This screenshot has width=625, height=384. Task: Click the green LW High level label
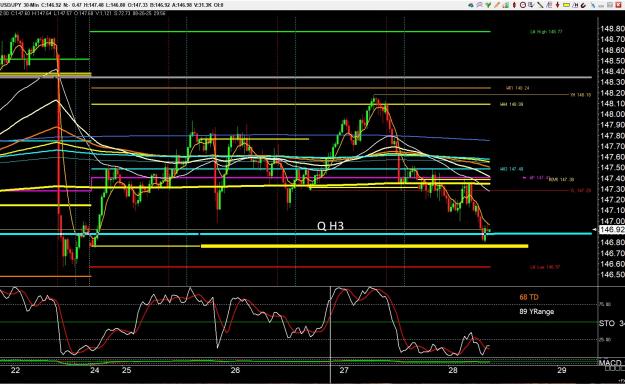(x=546, y=32)
